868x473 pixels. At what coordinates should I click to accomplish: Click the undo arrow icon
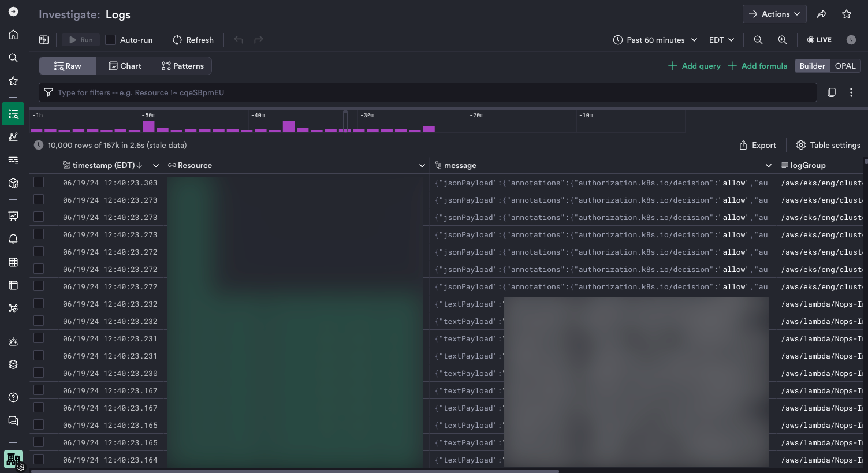[239, 40]
